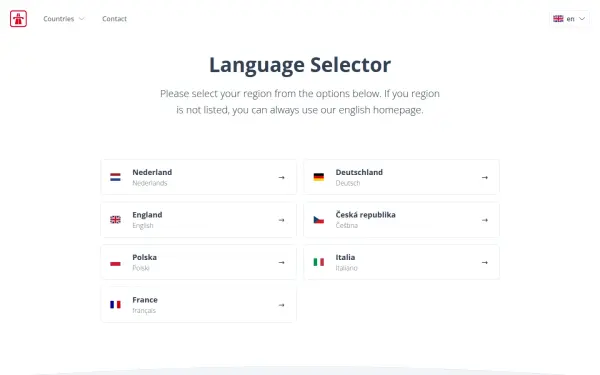Click the français language subtitle
This screenshot has height=375, width=600.
point(144,310)
